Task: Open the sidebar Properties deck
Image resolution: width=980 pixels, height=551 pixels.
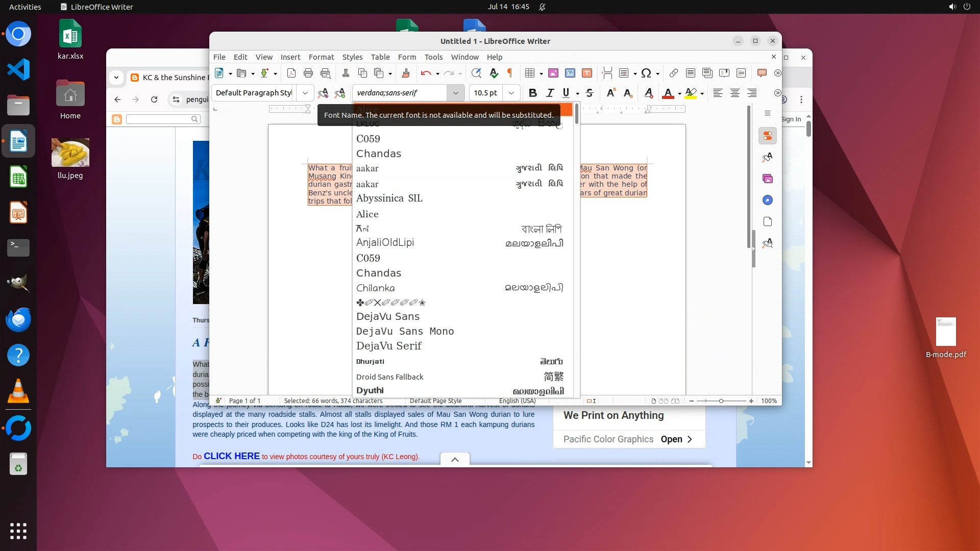Action: [x=767, y=136]
